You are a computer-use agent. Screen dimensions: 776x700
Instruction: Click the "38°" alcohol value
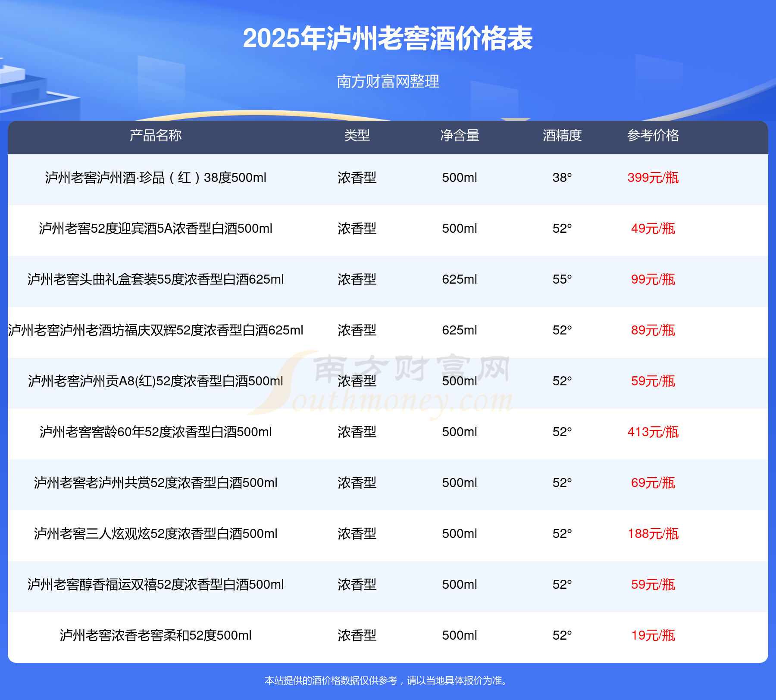click(562, 178)
